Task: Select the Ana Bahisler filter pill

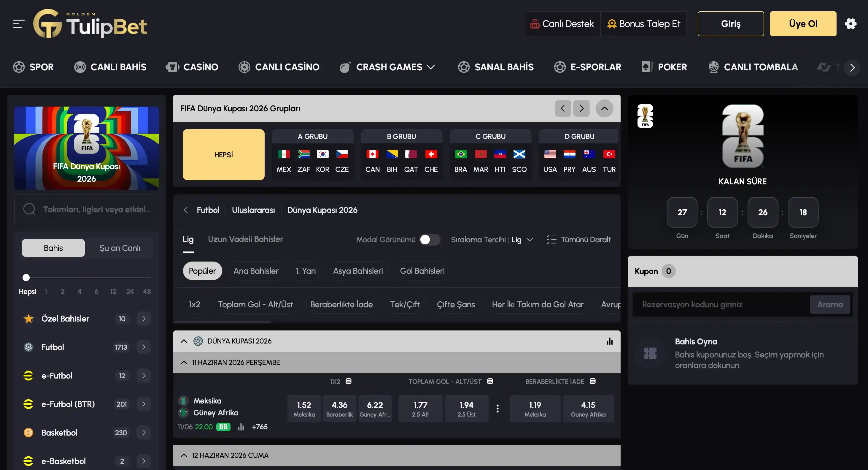Action: point(256,271)
